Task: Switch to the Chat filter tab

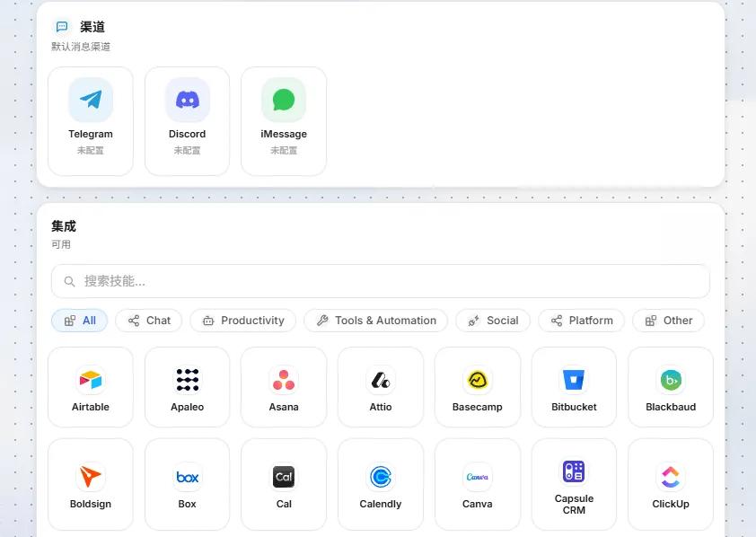Action: pos(149,321)
